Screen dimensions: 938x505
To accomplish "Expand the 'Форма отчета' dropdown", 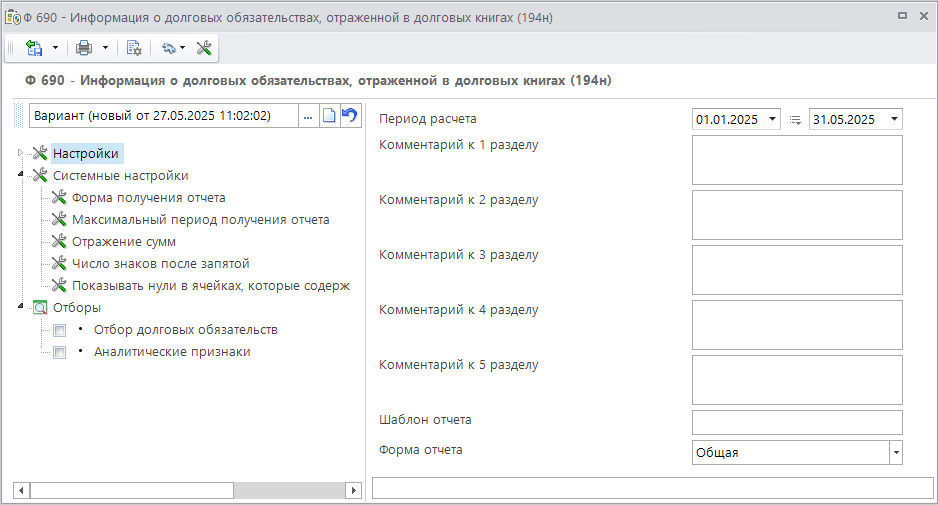I will pyautogui.click(x=895, y=453).
